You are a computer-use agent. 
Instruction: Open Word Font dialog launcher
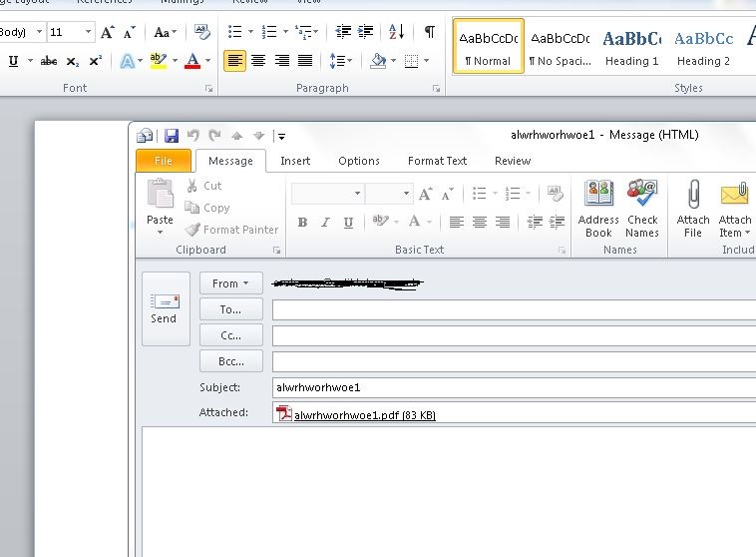[209, 89]
